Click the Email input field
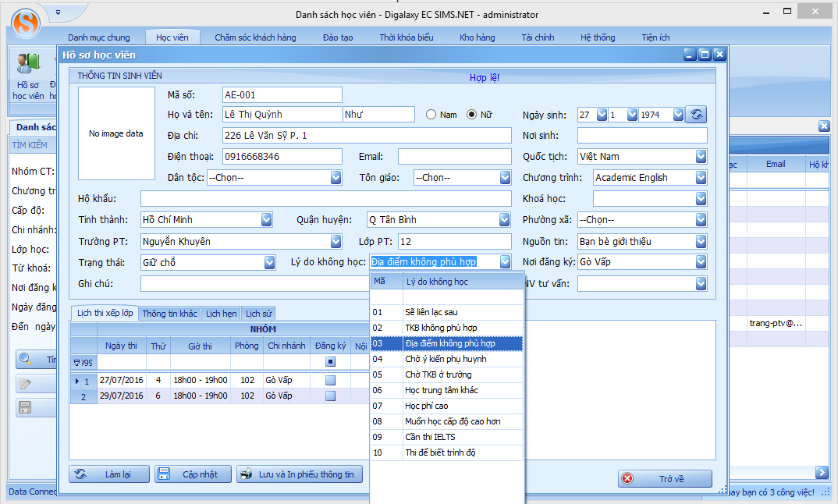The height and width of the screenshot is (504, 838). click(454, 157)
